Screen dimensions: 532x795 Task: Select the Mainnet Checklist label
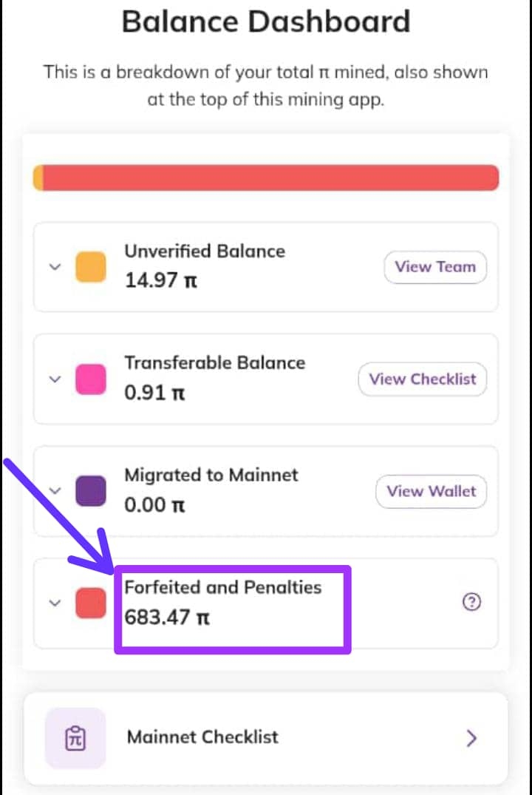[x=202, y=737]
